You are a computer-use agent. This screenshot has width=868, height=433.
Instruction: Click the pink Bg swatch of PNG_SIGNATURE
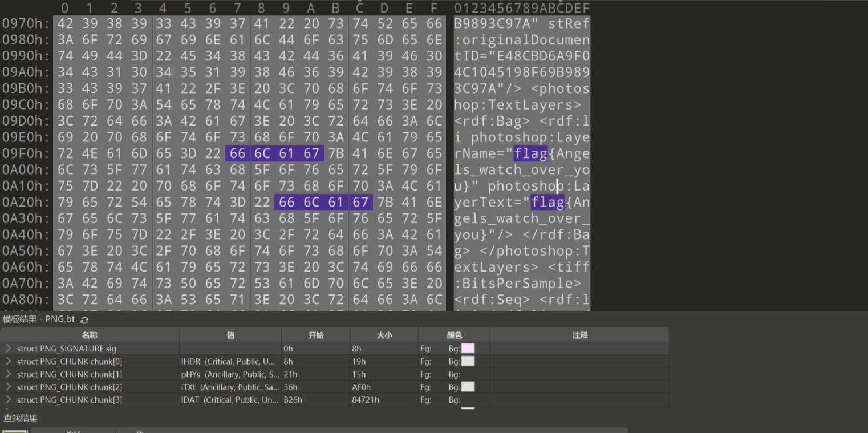(468, 349)
